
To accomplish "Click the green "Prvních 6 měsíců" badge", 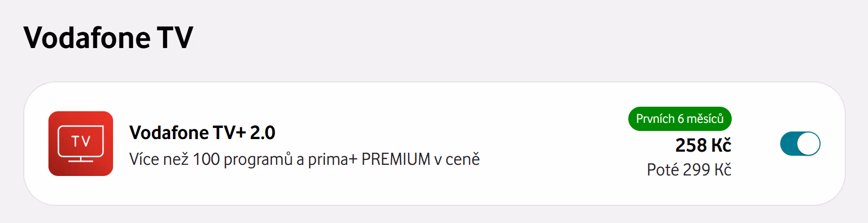I will pyautogui.click(x=679, y=119).
